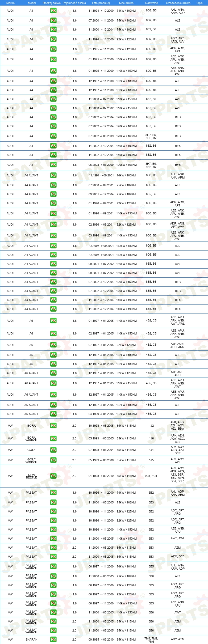Select the GOLF VARIANT model cell

(31, 460)
